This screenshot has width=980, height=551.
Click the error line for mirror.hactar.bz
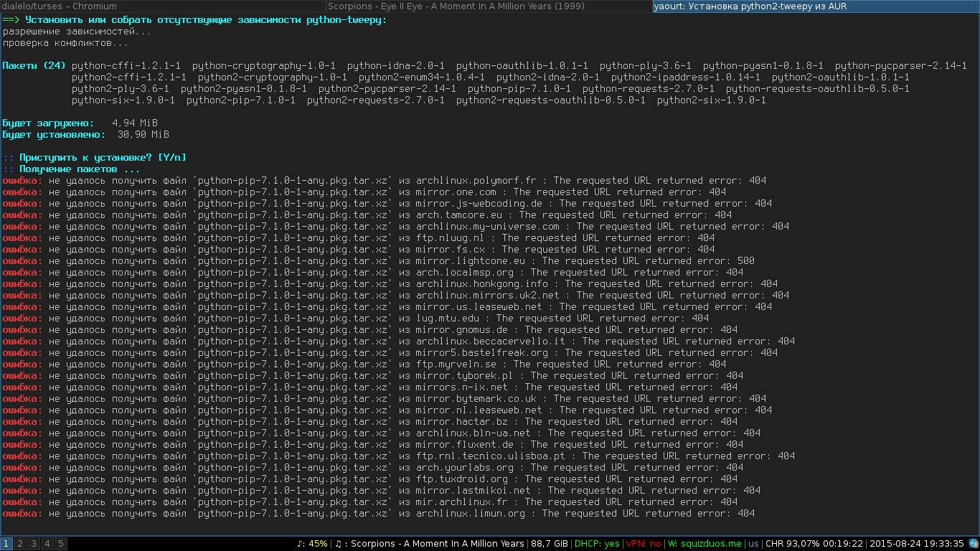click(370, 422)
